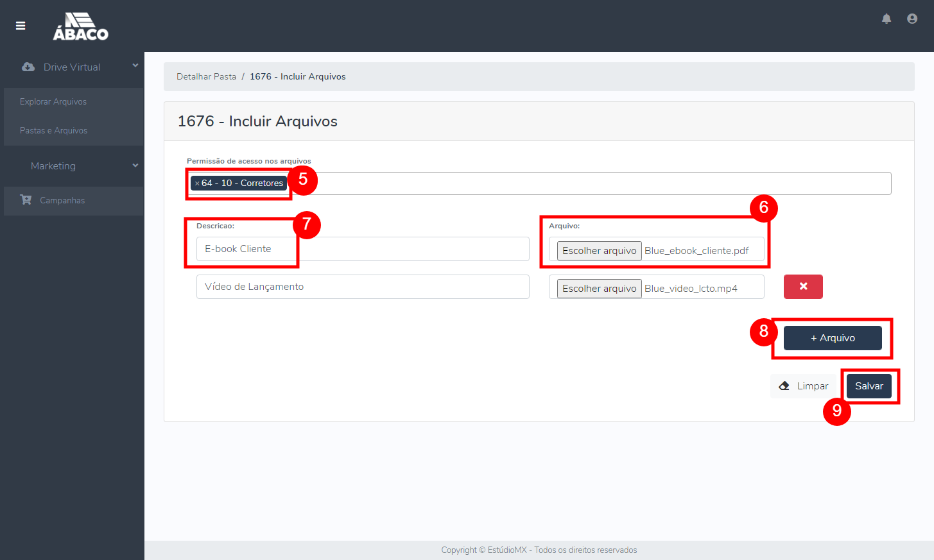This screenshot has width=934, height=560.
Task: Open the user profile icon
Action: [x=912, y=19]
